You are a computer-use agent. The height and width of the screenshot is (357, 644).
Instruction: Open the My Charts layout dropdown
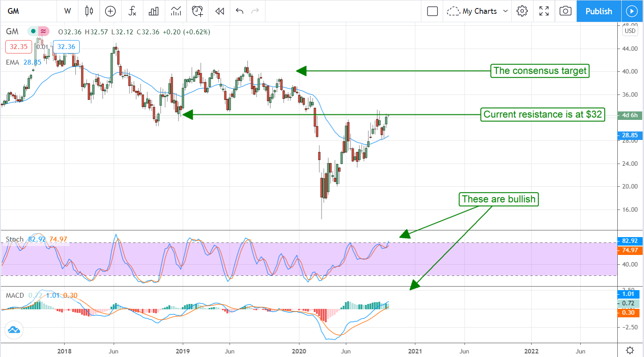477,11
